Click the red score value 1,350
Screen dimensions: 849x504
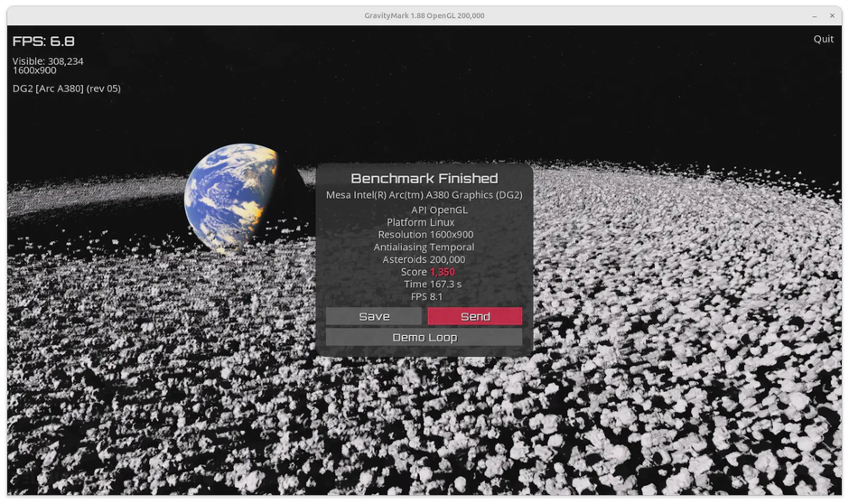tap(443, 272)
